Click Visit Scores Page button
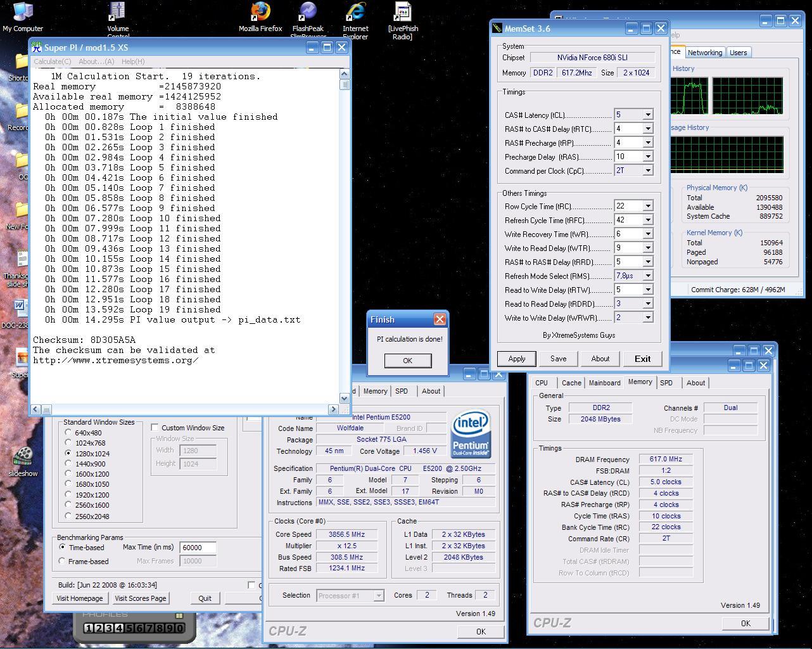The width and height of the screenshot is (812, 649). [141, 598]
